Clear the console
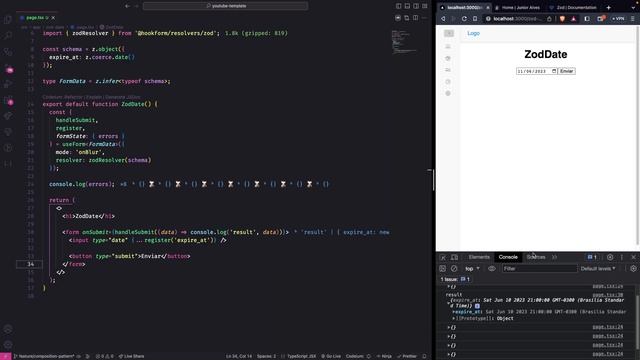 454,269
